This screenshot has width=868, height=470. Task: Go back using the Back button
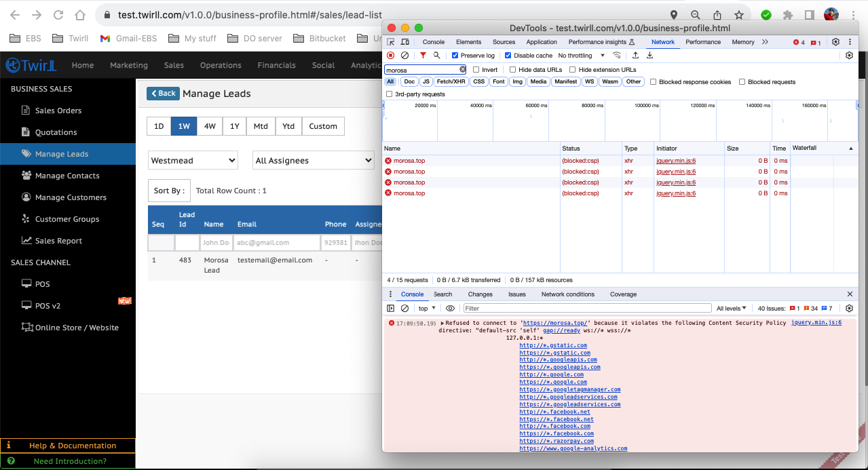(162, 94)
